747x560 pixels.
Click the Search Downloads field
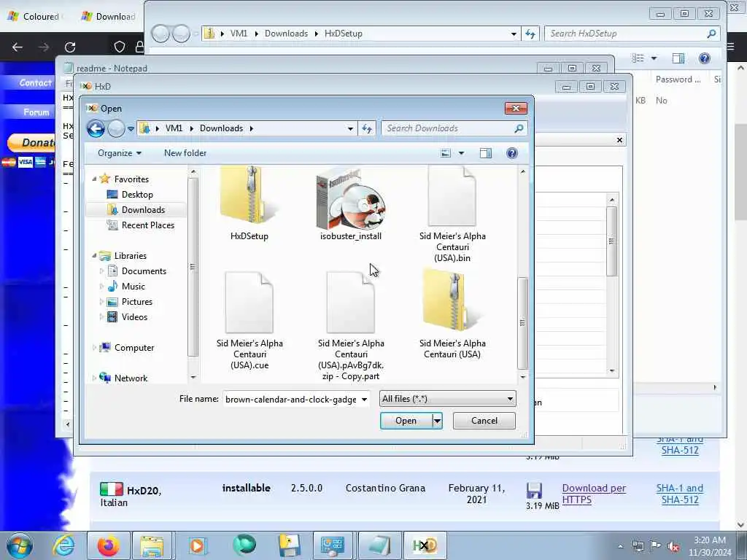[x=448, y=128]
